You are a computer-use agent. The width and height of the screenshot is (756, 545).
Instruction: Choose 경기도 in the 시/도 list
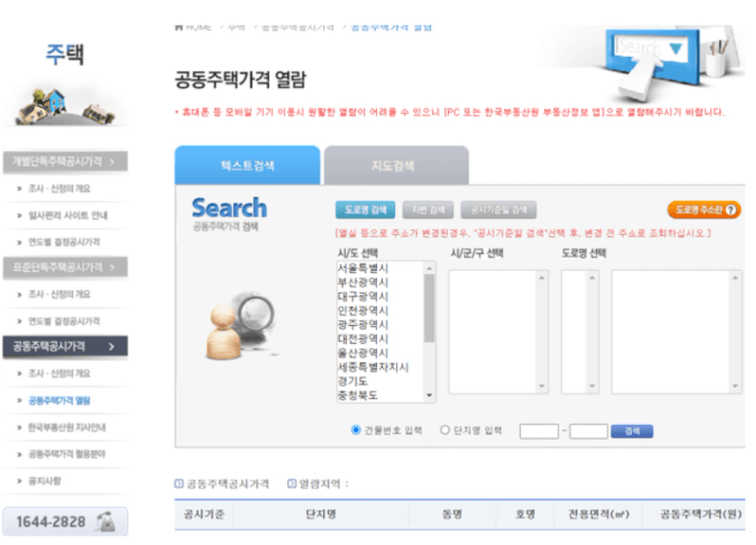352,382
